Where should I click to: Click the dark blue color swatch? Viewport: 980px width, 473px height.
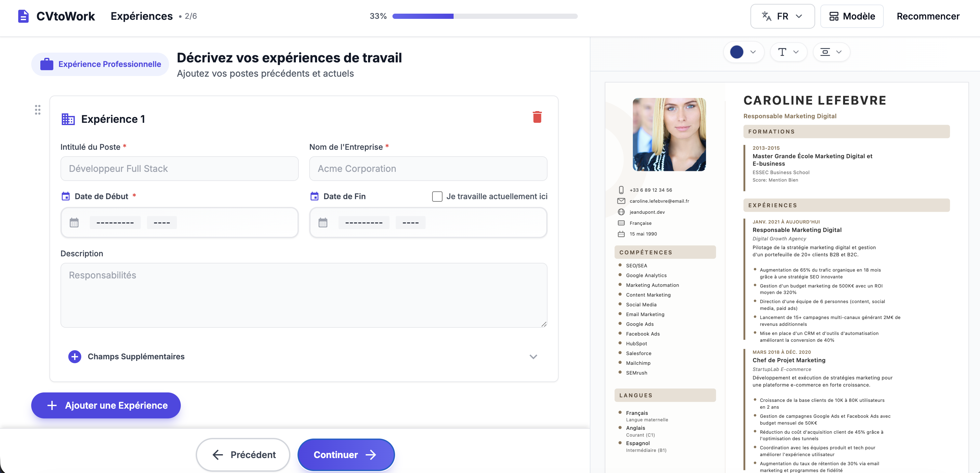click(736, 52)
